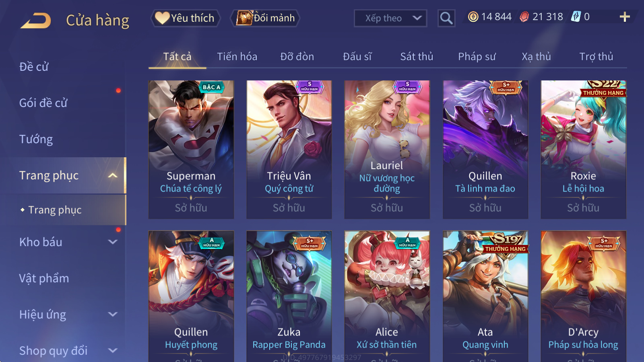
Task: Tap the golden back arrow icon
Action: coord(36,20)
